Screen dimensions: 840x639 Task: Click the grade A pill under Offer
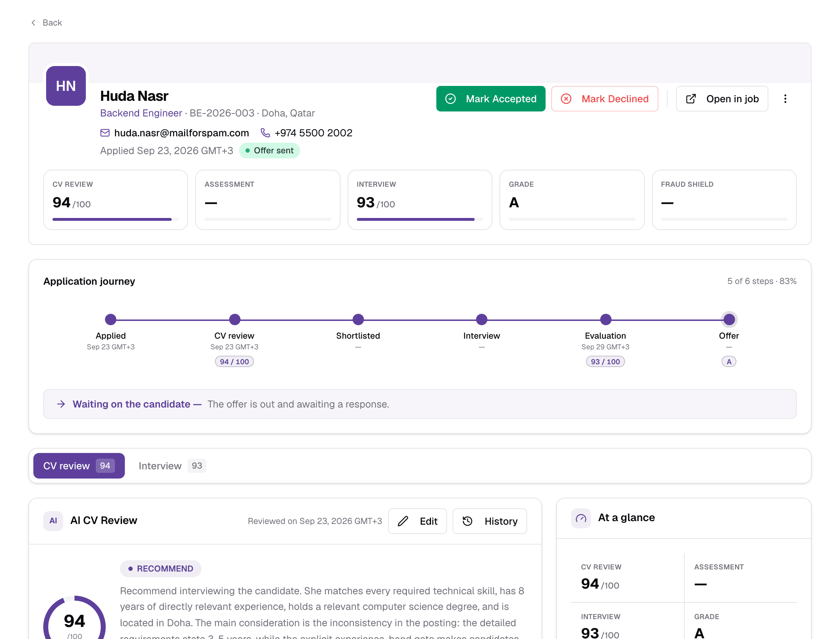pos(729,361)
